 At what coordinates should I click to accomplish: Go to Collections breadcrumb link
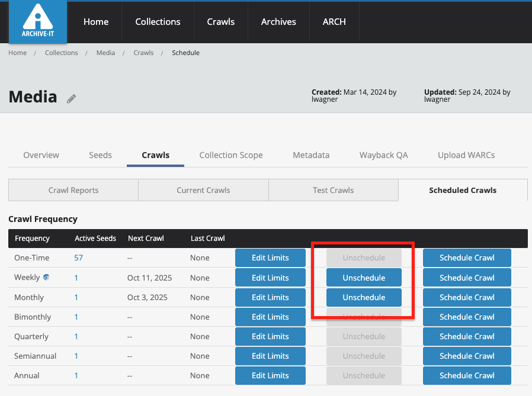tap(62, 53)
